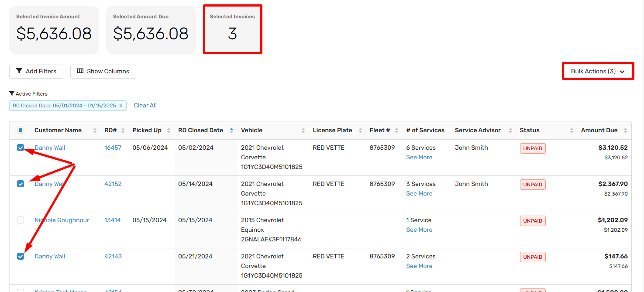Open Danny Wall customer link for RO 42152
Viewport: 644px width, 292px height.
[50, 184]
